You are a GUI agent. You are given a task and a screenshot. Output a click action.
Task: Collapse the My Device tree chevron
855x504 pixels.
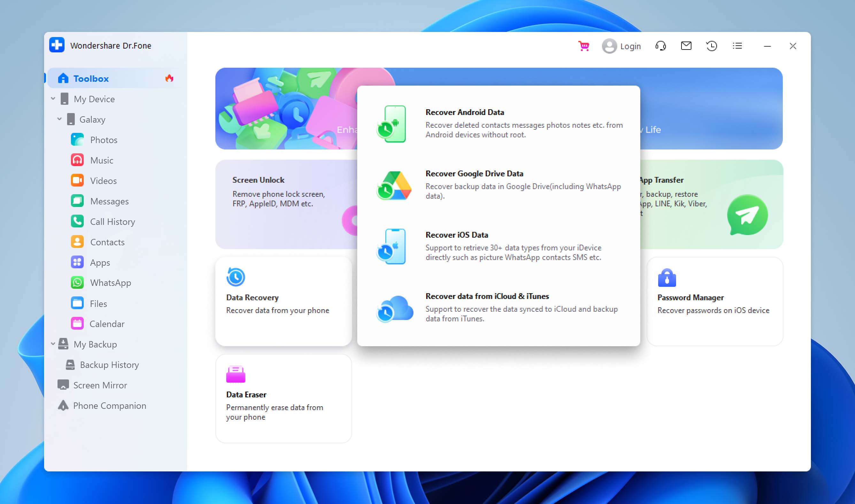53,99
